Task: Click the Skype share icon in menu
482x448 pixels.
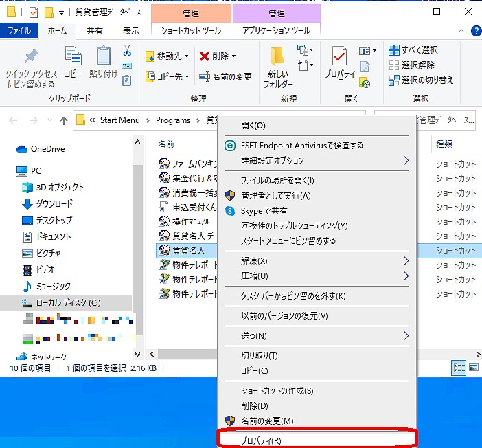Action: pos(230,211)
